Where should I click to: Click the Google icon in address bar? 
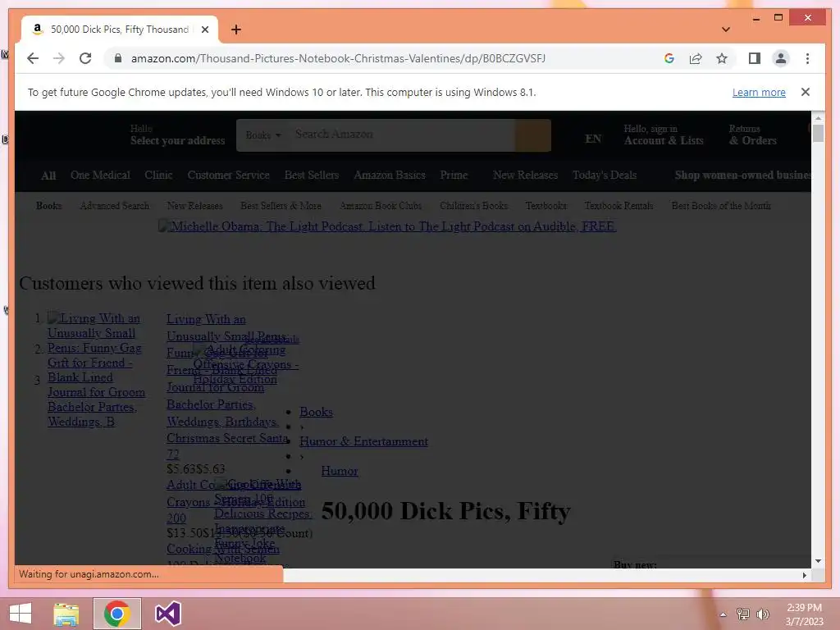(669, 58)
